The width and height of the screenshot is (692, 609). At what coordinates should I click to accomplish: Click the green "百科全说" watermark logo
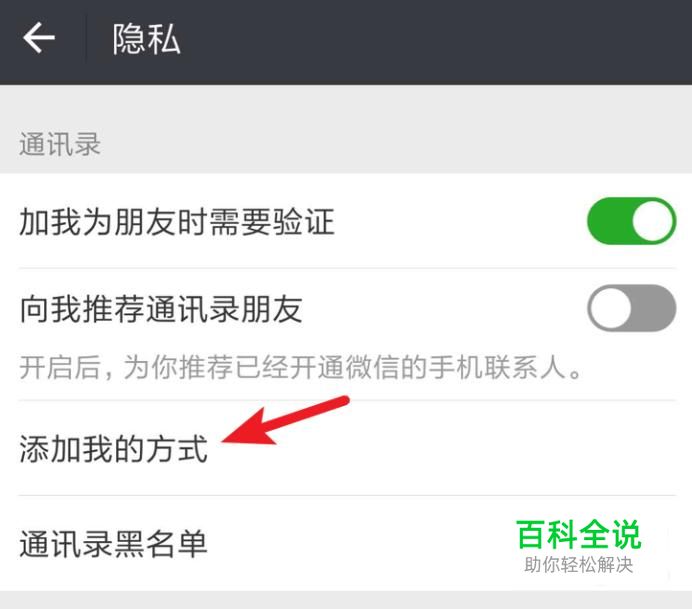(x=579, y=535)
